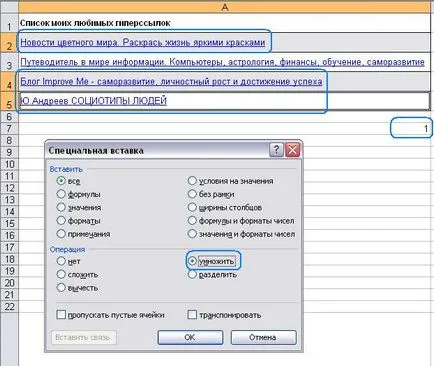Viewport: 434px width, 366px height.
Task: Select row 2 header
Action: 9,42
